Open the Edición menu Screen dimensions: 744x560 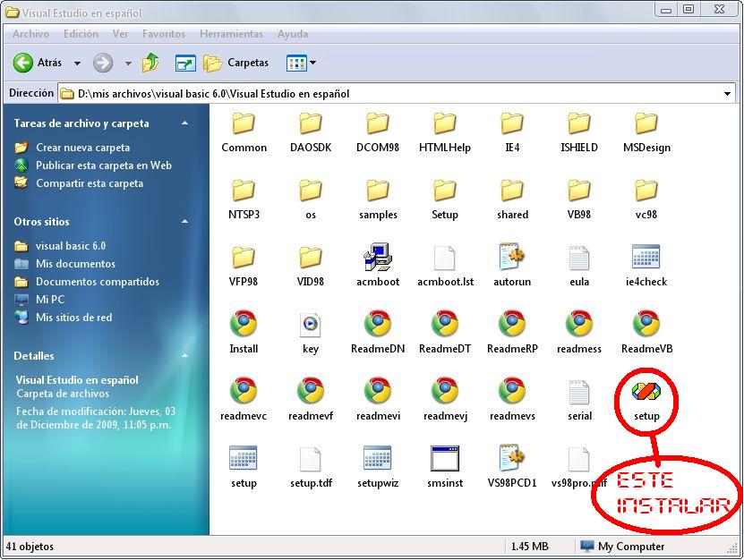click(x=81, y=34)
